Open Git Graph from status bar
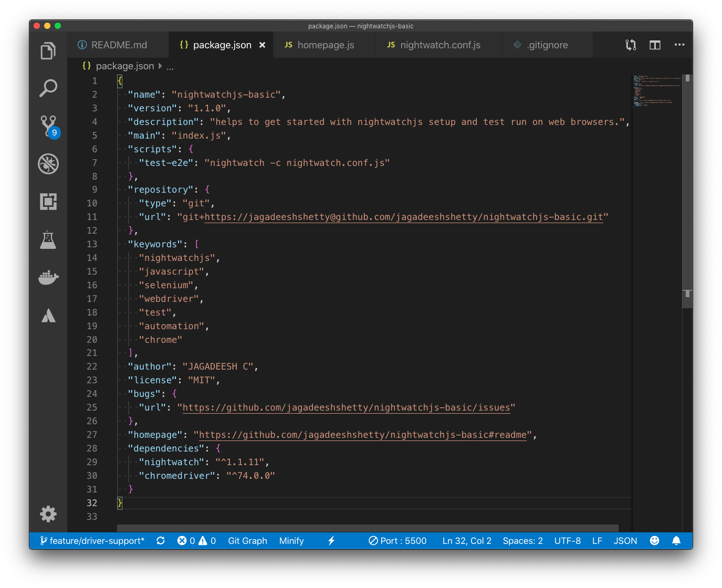This screenshot has width=722, height=588. coord(247,541)
